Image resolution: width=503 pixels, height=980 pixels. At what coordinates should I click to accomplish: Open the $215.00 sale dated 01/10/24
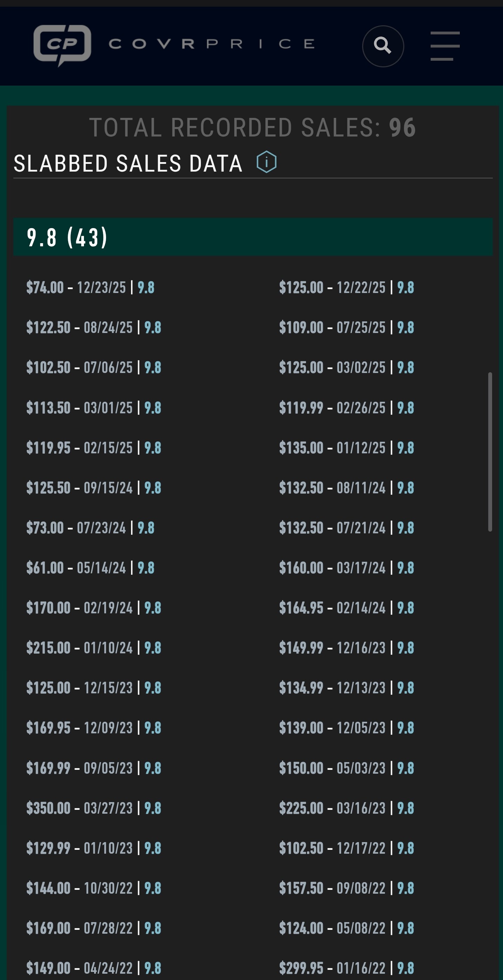[94, 648]
